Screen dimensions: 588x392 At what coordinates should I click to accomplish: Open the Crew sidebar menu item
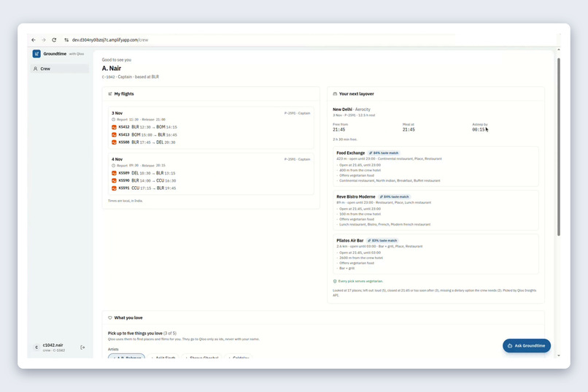click(x=60, y=69)
